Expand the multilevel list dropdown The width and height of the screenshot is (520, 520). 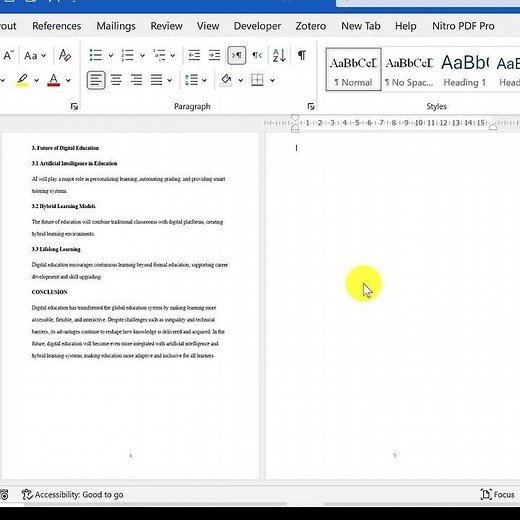point(173,56)
